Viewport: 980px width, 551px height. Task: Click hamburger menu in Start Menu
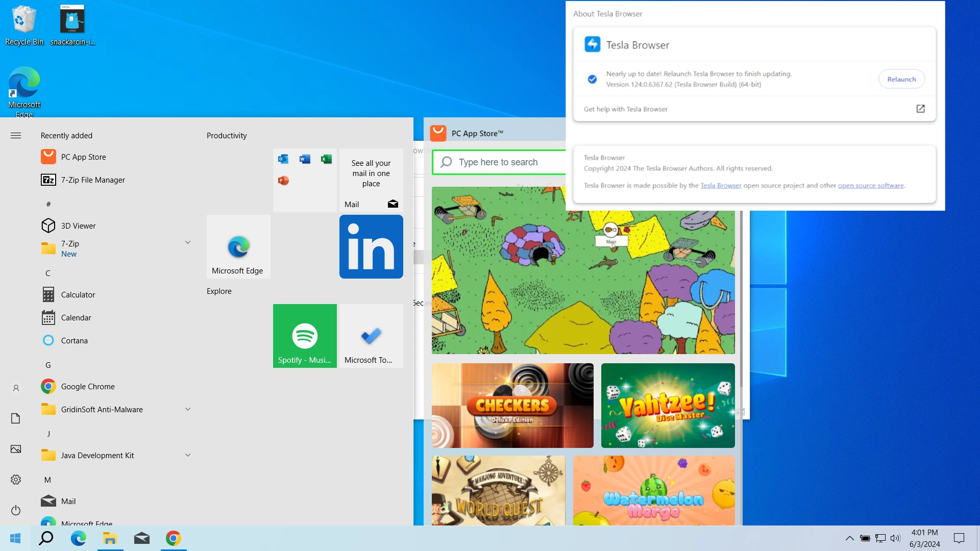point(15,135)
